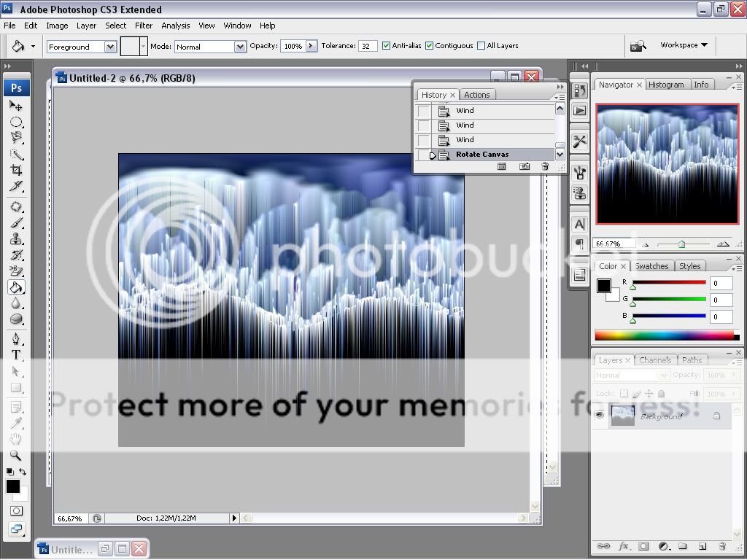The width and height of the screenshot is (747, 560).
Task: Open the tool preset picker arrow
Action: coord(33,46)
